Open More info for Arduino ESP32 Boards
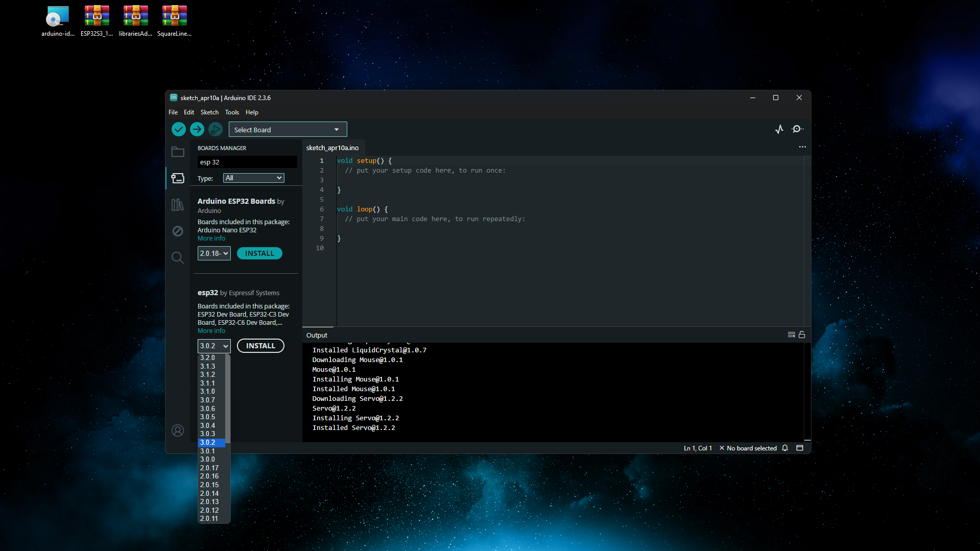This screenshot has height=551, width=980. tap(211, 238)
